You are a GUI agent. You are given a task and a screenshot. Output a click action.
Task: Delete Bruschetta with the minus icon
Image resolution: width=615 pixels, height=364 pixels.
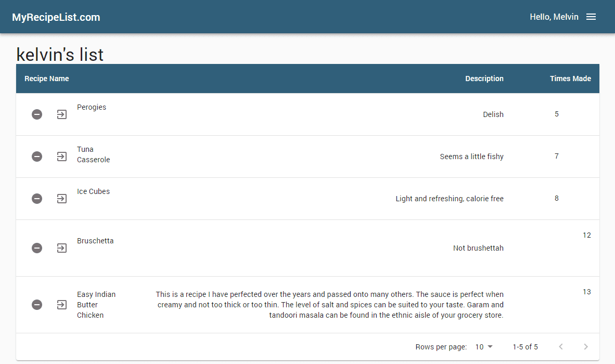[x=37, y=248]
